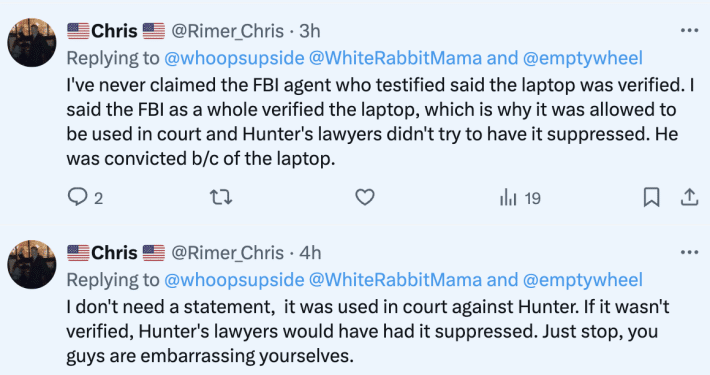
Task: Bookmark the first tweet
Action: [651, 197]
